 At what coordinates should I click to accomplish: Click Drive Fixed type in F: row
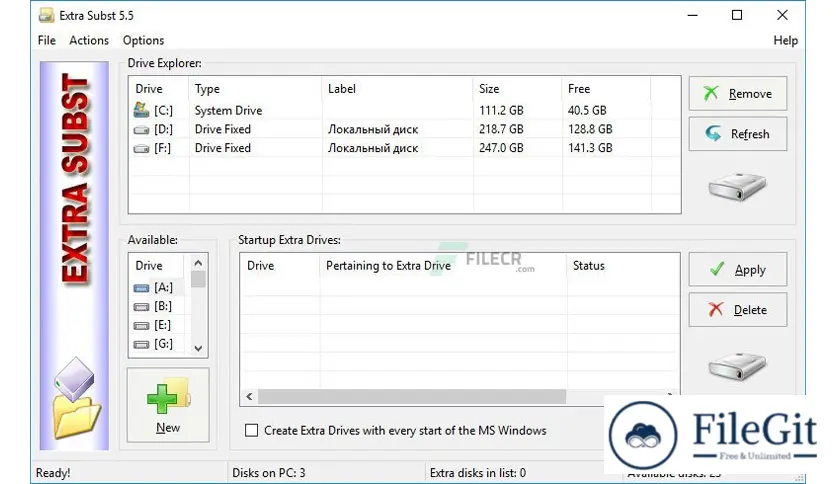click(222, 148)
